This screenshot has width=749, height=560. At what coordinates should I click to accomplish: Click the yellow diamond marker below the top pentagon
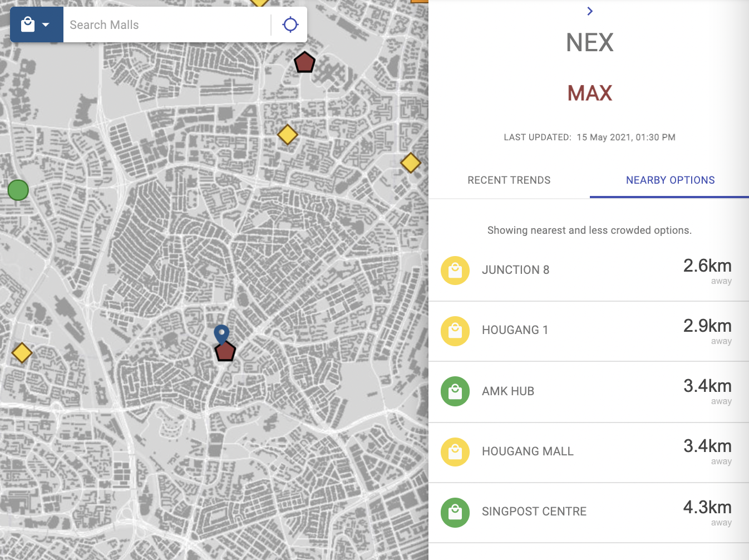click(x=288, y=134)
